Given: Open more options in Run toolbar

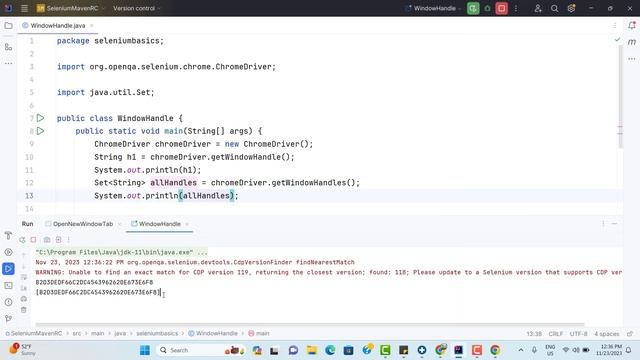Looking at the screenshot, I should 69,240.
